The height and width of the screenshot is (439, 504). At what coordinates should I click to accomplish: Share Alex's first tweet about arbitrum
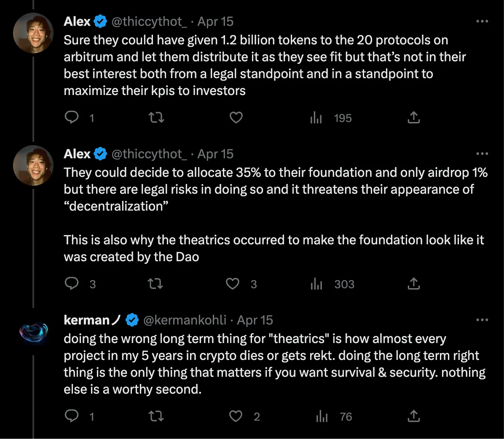[x=414, y=118]
